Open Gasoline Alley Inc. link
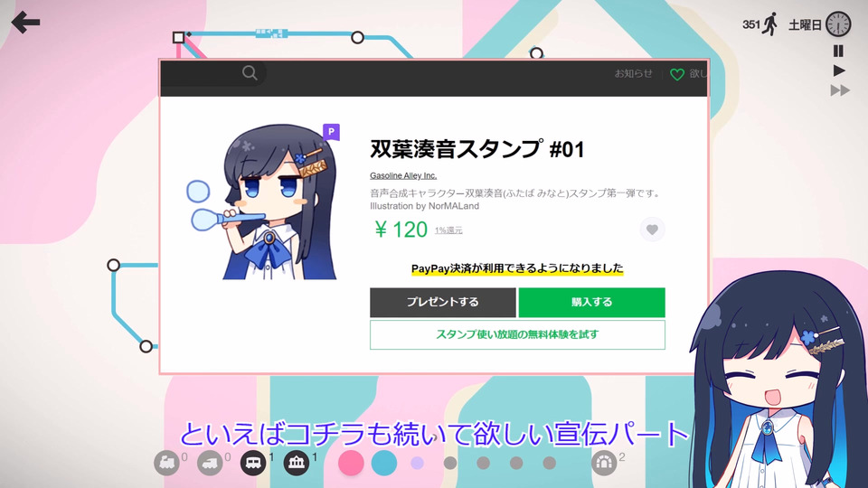 point(403,175)
